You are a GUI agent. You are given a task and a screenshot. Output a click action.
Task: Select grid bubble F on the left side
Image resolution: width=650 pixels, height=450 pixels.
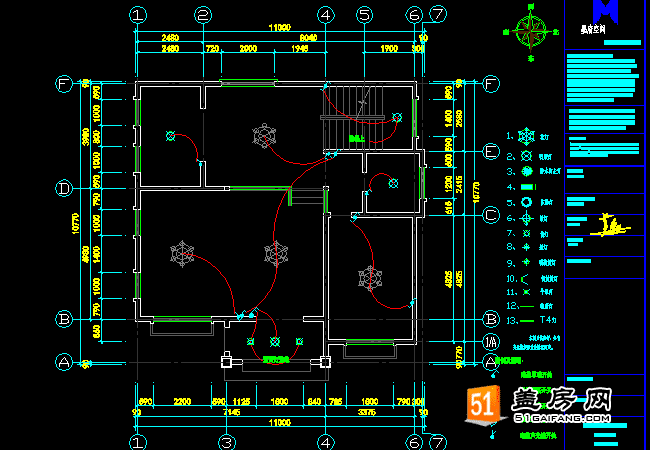click(64, 84)
